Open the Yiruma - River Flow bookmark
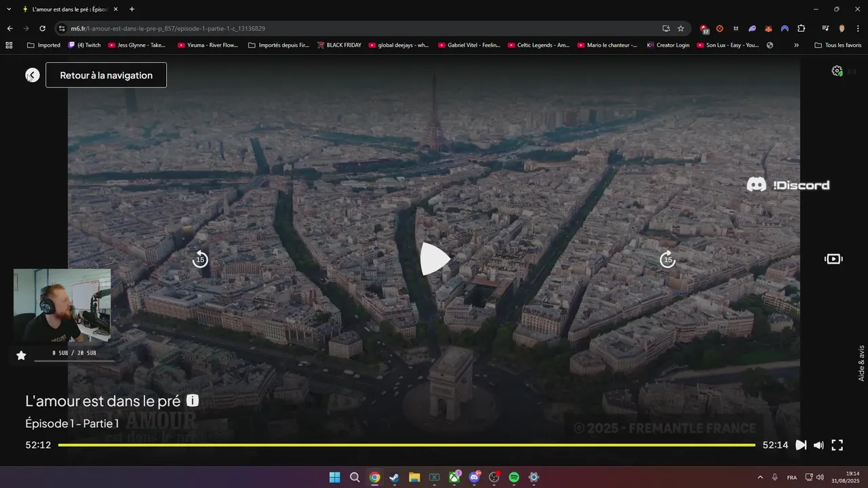The width and height of the screenshot is (868, 488). (208, 45)
